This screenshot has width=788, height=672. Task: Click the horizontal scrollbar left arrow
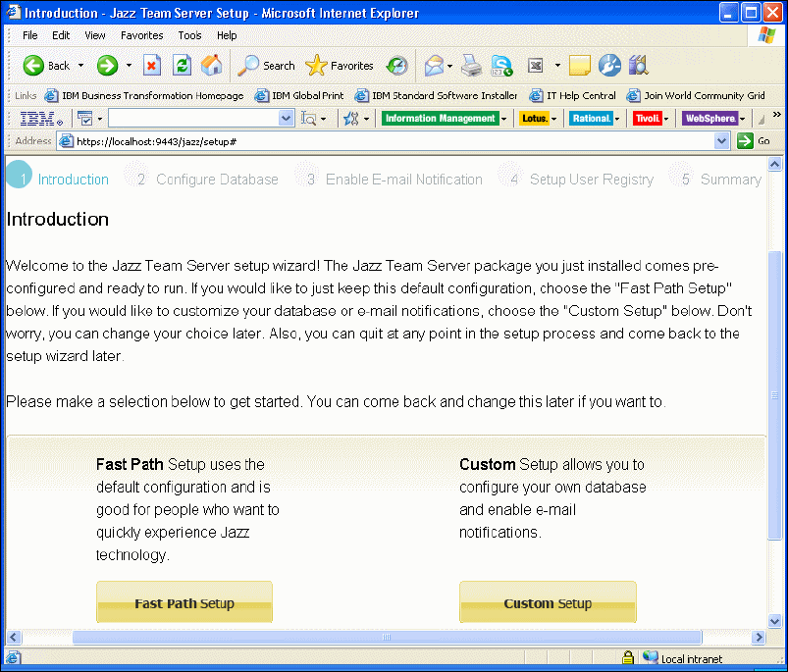[14, 638]
